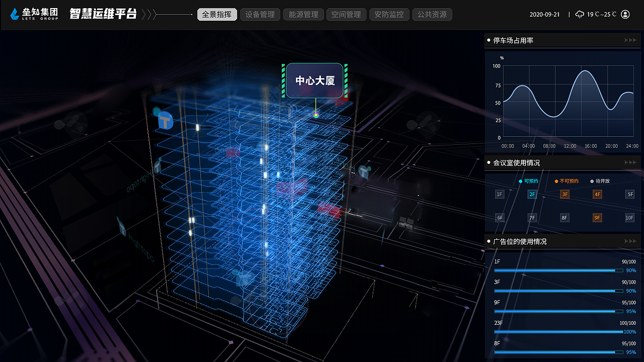644x362 pixels.
Task: Switch to 全景指挥 tab
Action: (x=217, y=15)
